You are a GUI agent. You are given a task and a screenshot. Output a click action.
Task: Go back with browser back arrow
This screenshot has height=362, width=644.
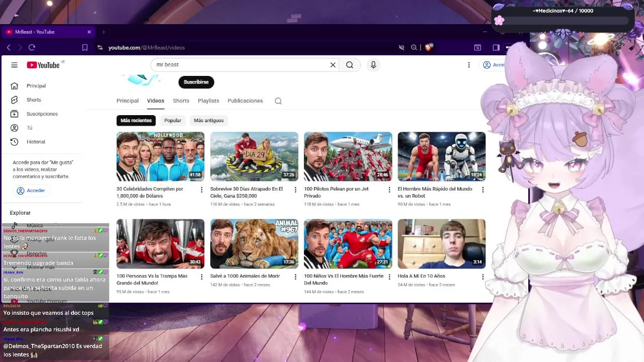(x=9, y=47)
